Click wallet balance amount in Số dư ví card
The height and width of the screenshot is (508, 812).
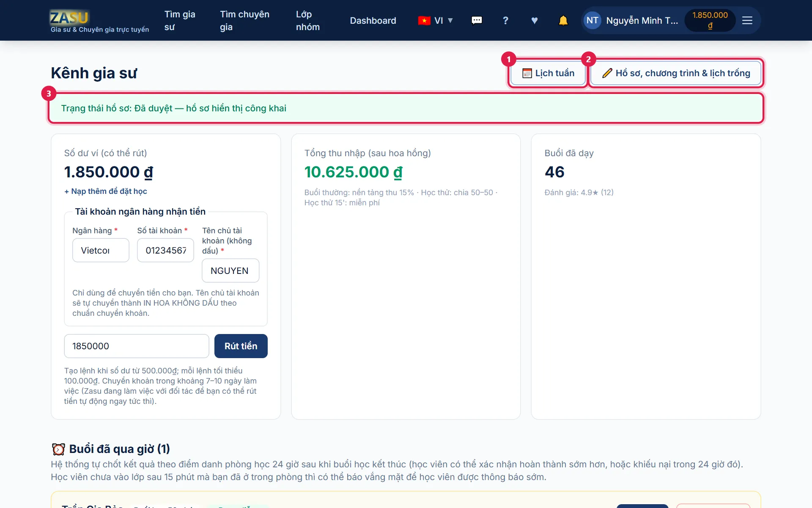pyautogui.click(x=109, y=172)
